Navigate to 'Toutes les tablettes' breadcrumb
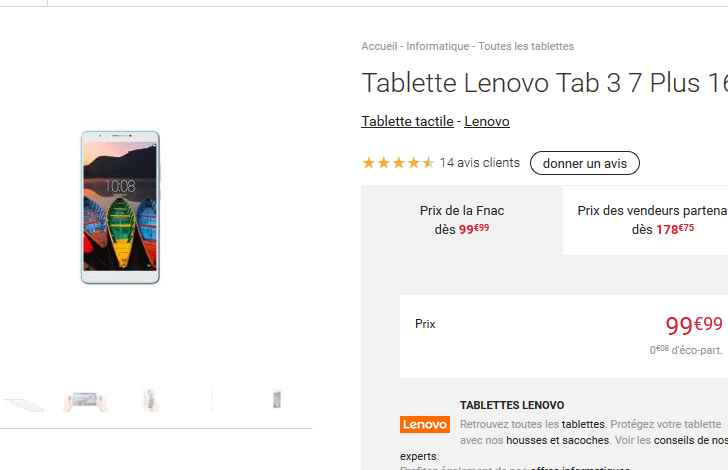This screenshot has height=470, width=728. 526,46
